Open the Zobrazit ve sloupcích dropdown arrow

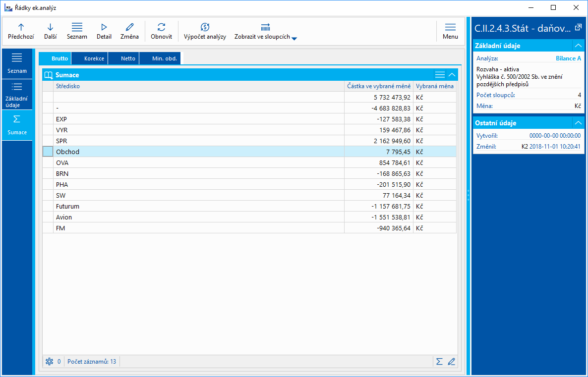click(294, 38)
